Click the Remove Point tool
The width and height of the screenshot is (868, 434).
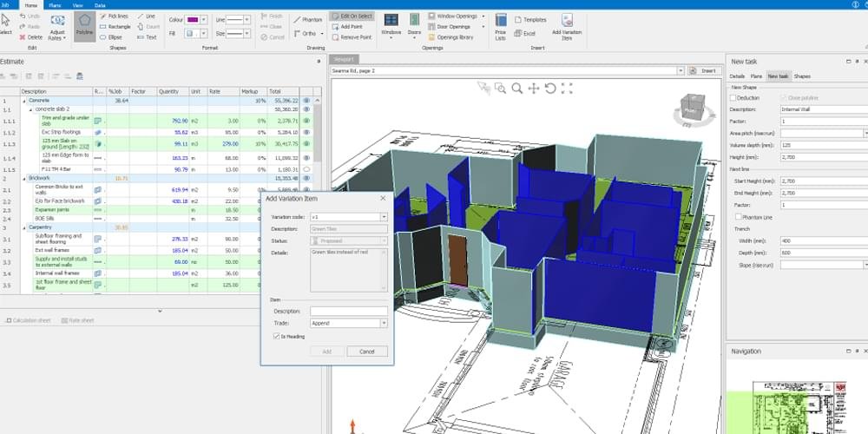click(352, 37)
